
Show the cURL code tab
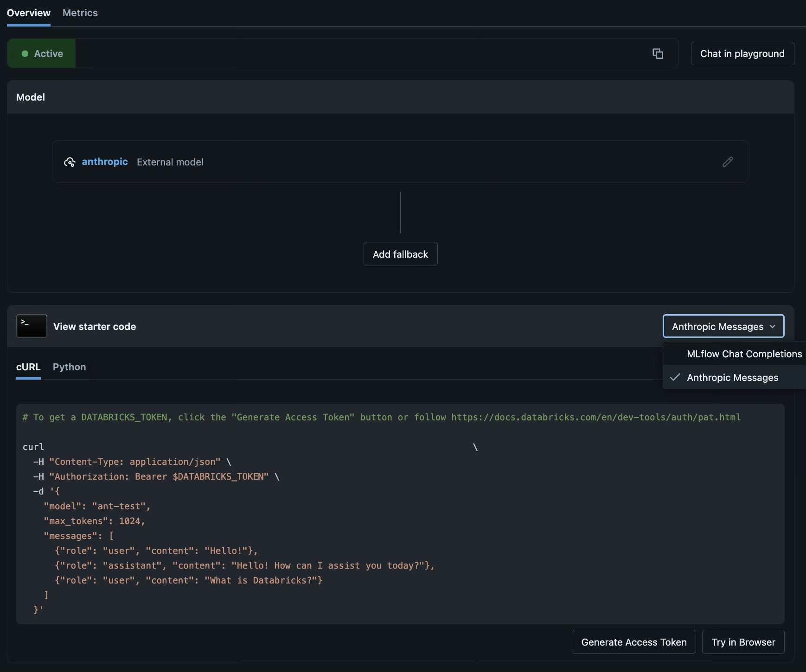click(28, 367)
